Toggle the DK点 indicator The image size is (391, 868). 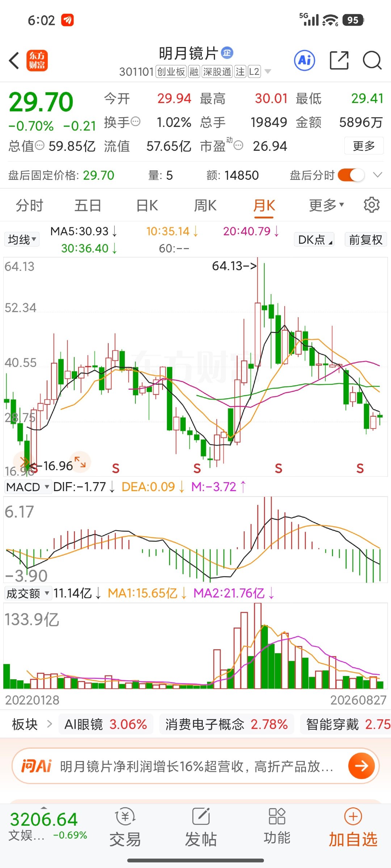[314, 239]
